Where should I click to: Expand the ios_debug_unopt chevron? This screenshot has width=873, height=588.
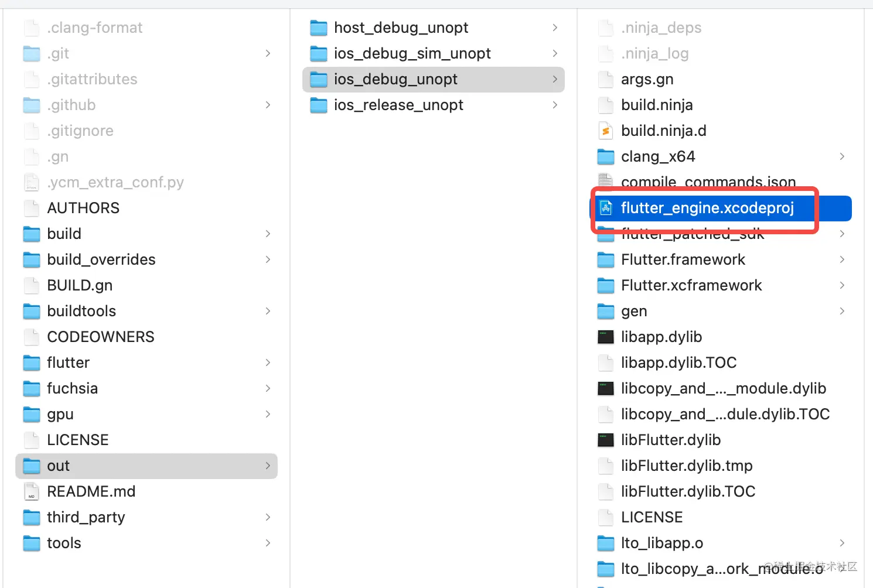(x=555, y=79)
